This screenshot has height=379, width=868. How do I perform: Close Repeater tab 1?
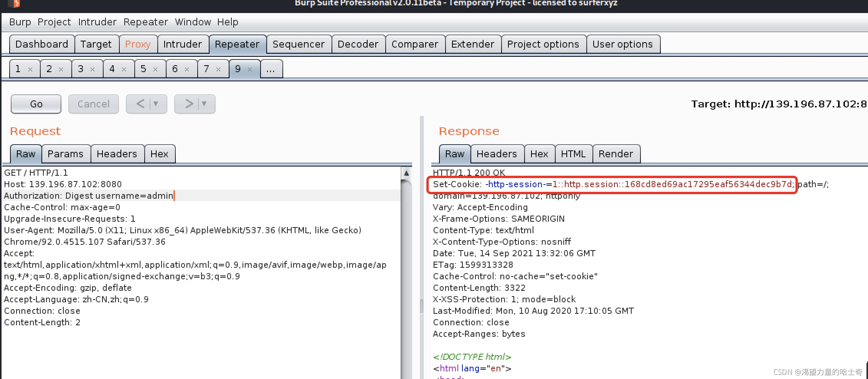tap(30, 69)
